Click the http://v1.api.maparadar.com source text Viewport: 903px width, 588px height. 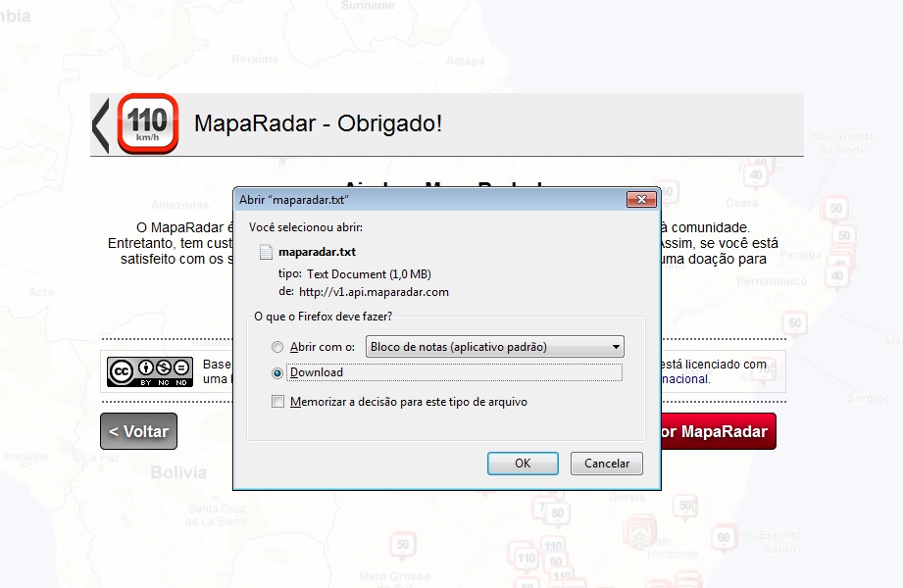[374, 292]
